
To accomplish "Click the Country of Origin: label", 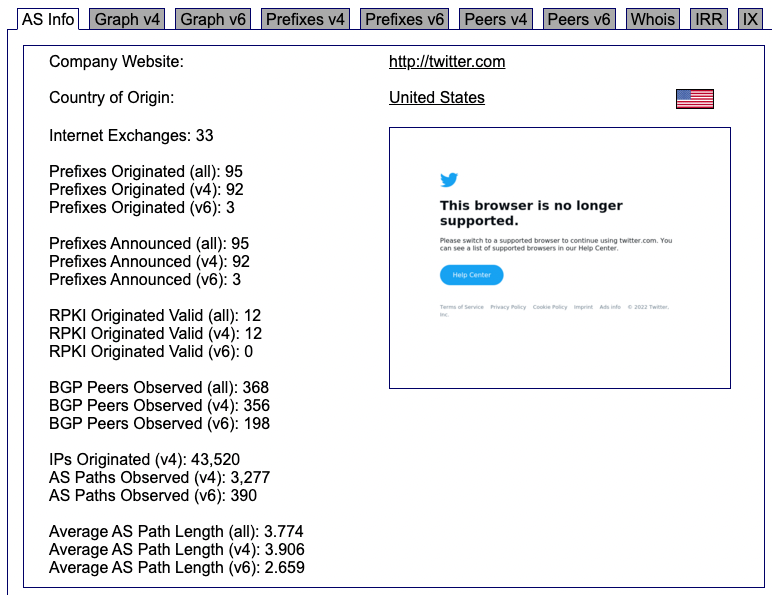I will (112, 98).
